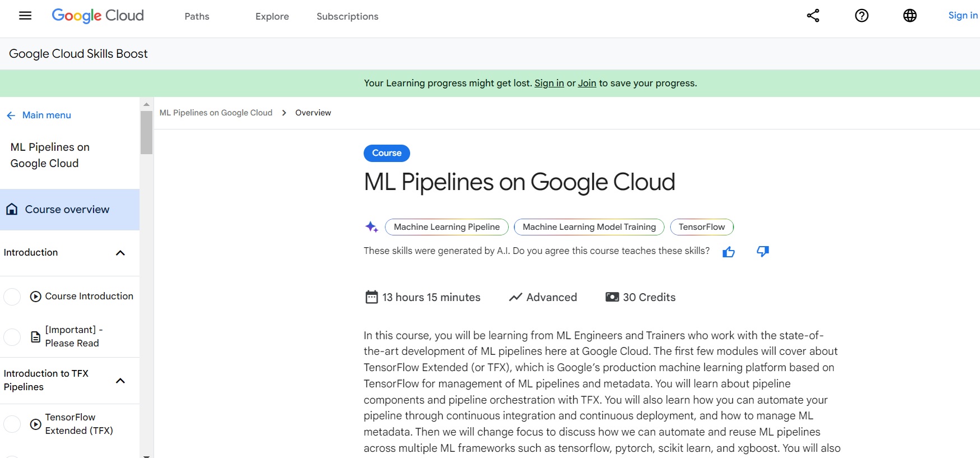Open the language globe icon

coord(910,16)
